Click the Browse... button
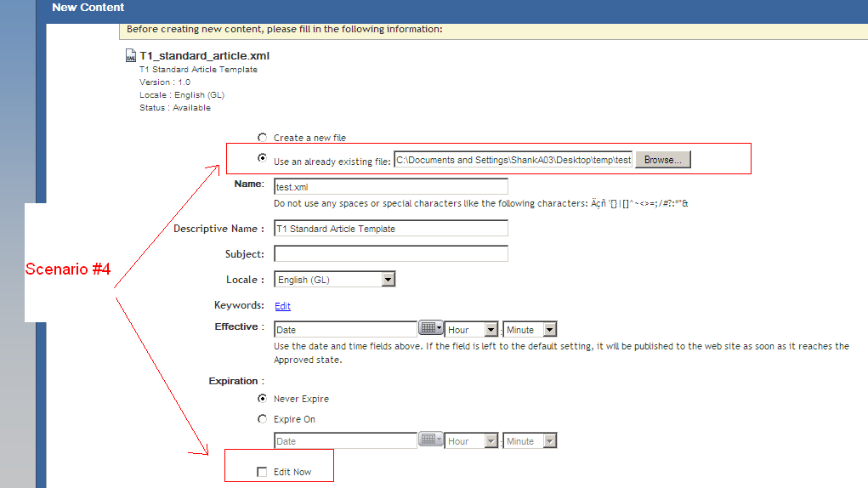 [662, 159]
